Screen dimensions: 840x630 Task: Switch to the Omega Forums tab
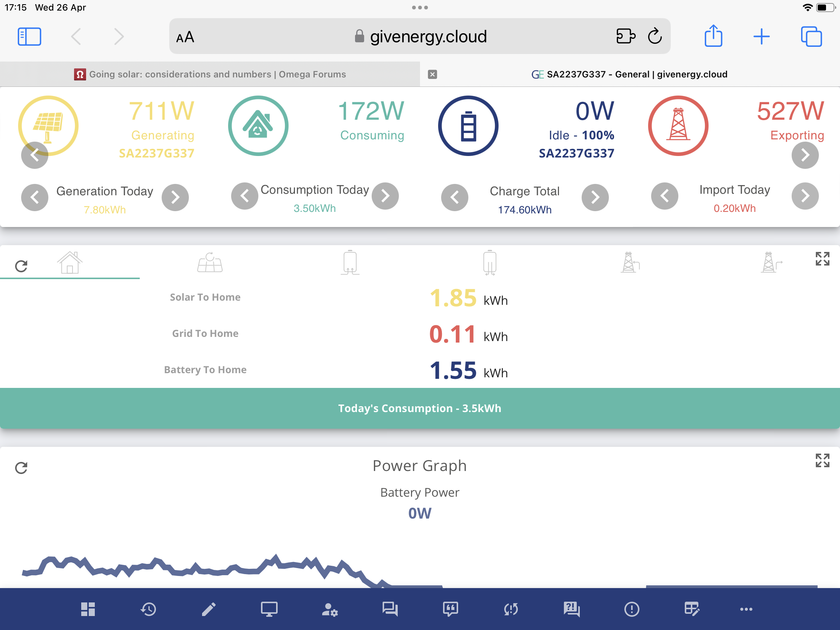click(210, 74)
